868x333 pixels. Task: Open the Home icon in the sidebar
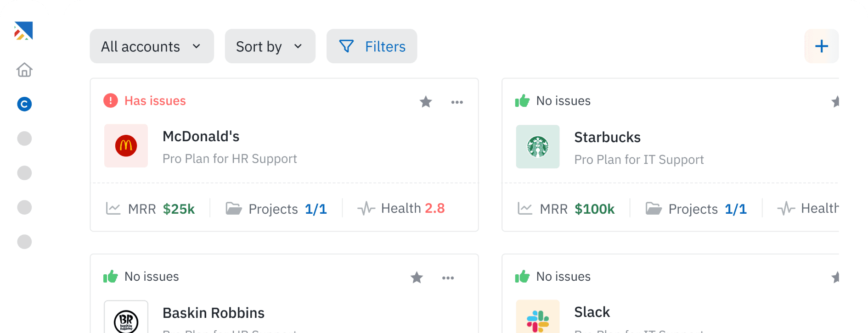(24, 70)
